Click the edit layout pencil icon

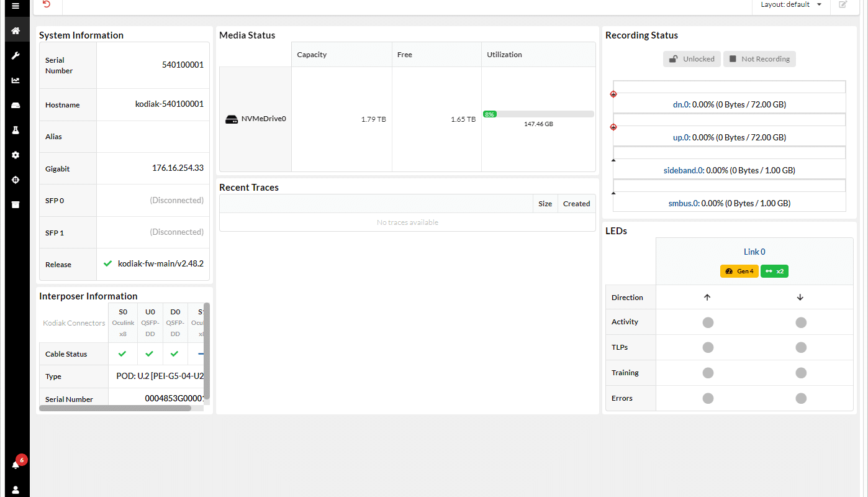(x=843, y=4)
